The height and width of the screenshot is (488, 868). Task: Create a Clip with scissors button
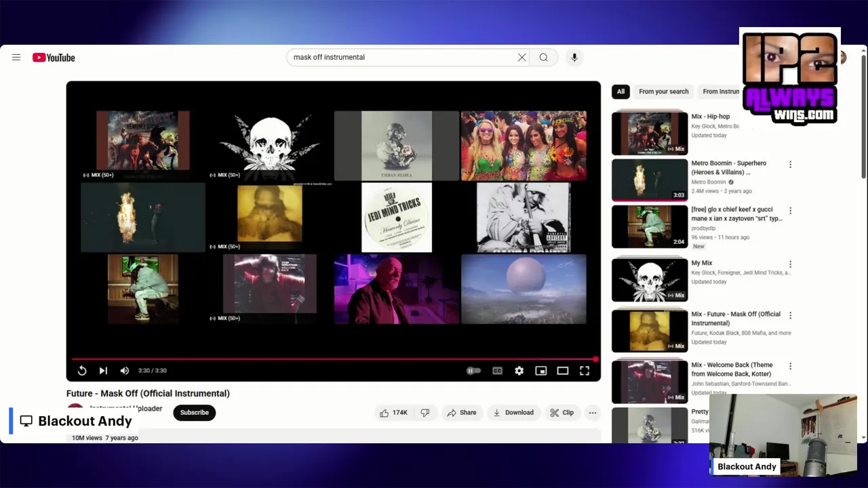tap(562, 413)
